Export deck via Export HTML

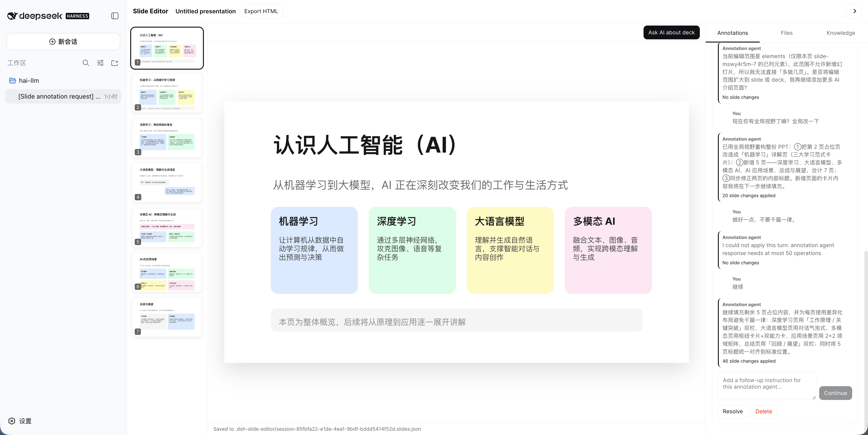[261, 11]
